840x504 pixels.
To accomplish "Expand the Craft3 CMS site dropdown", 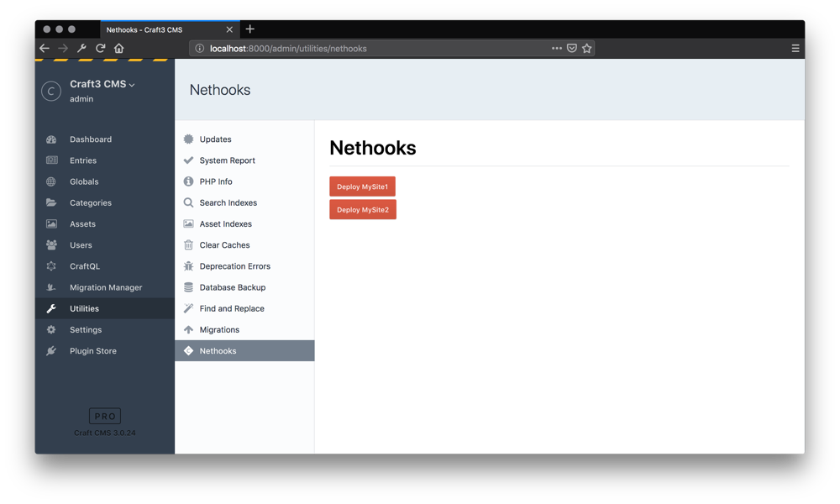I will (132, 85).
